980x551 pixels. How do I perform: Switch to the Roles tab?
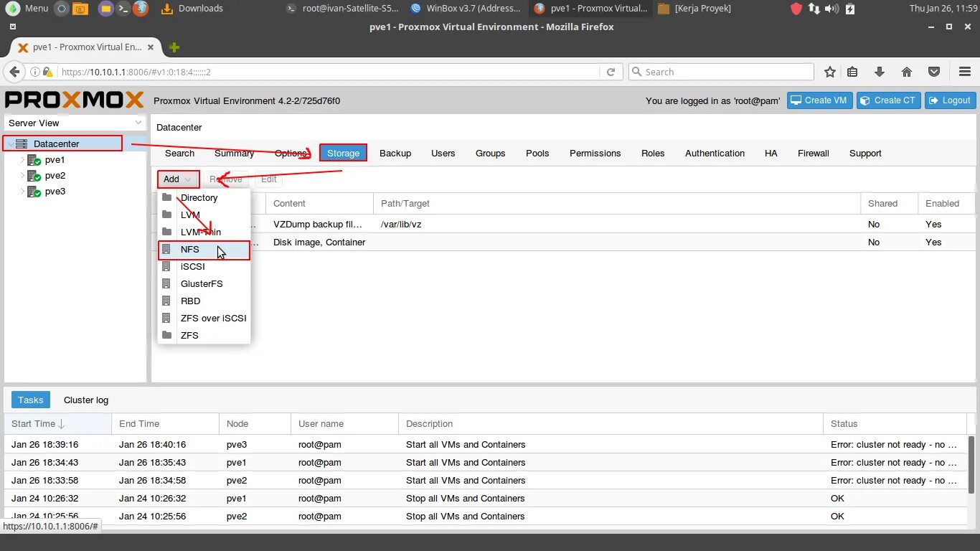(653, 153)
